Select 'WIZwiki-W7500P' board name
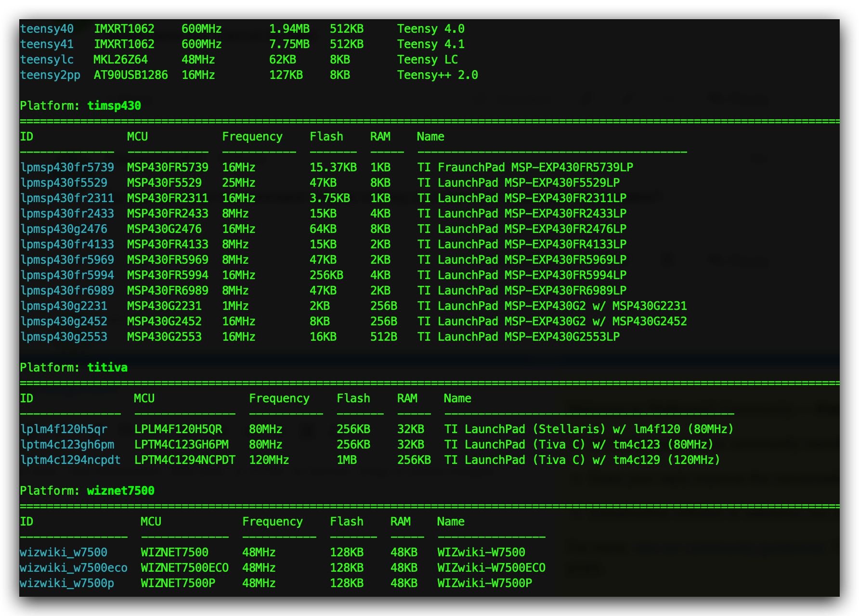Viewport: 859px width, 616px height. (485, 583)
